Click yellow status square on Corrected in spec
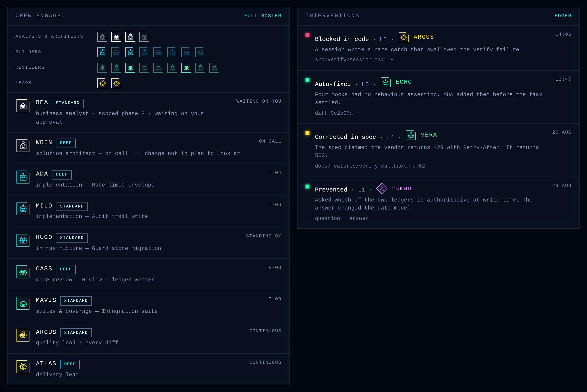Viewport: 587px width, 392px height. [307, 133]
